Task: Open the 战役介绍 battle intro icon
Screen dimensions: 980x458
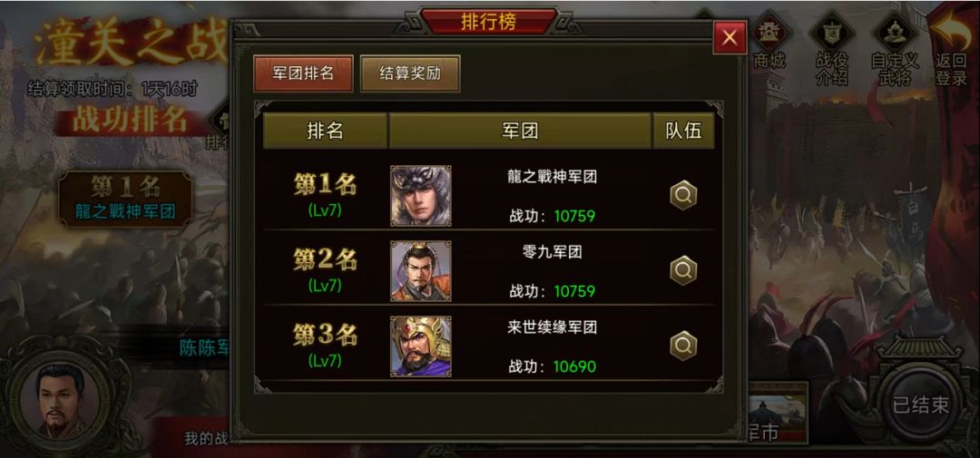Action: 832,49
